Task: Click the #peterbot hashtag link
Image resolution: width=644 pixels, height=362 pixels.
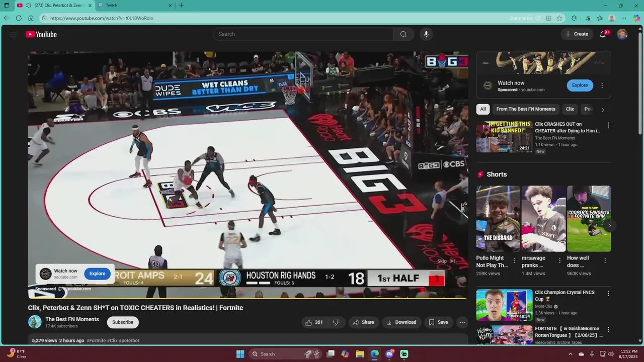Action: pyautogui.click(x=129, y=341)
